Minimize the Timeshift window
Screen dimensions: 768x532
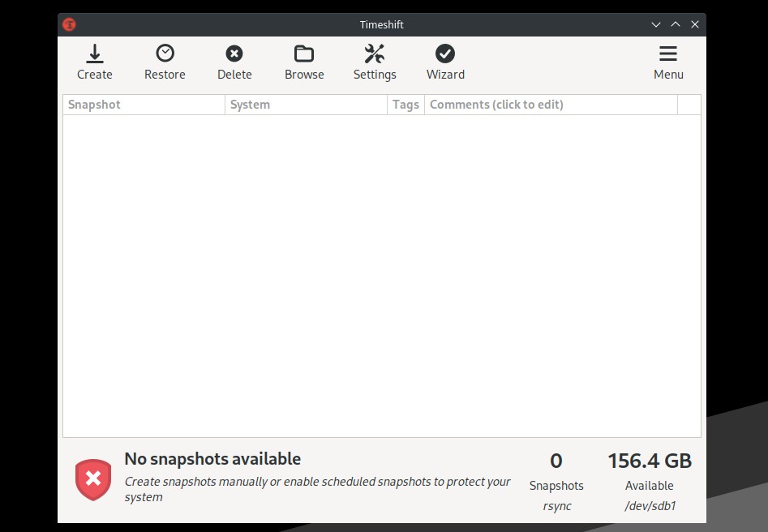coord(656,24)
